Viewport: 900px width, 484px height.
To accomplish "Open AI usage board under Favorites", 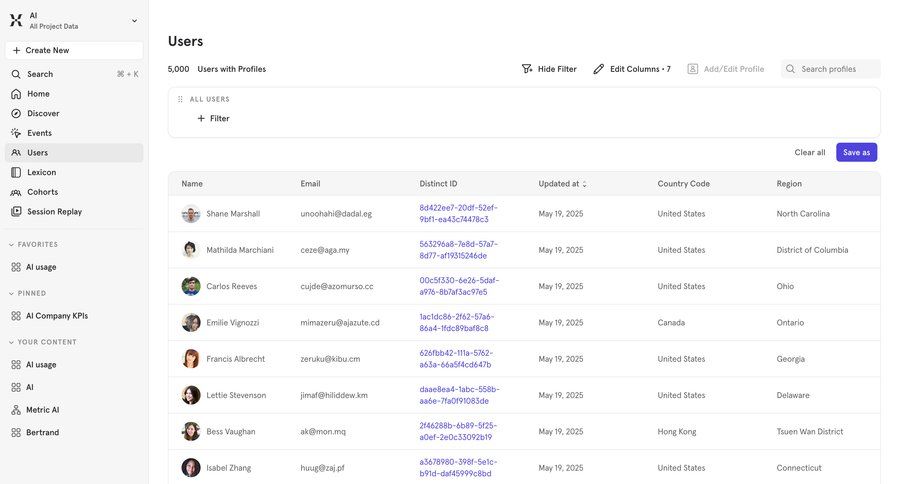I will point(41,267).
